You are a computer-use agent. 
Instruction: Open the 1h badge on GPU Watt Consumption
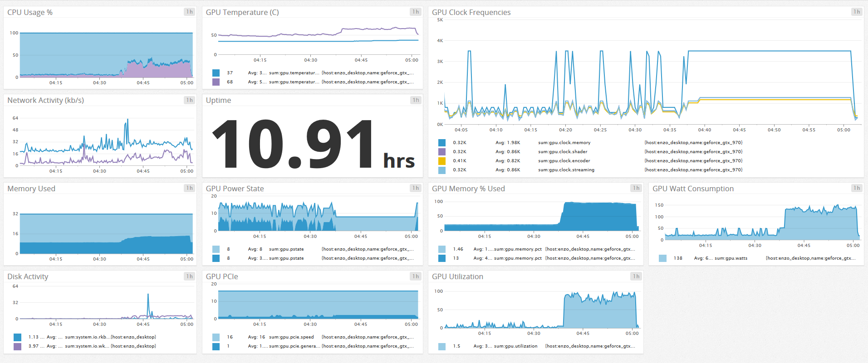pos(857,188)
